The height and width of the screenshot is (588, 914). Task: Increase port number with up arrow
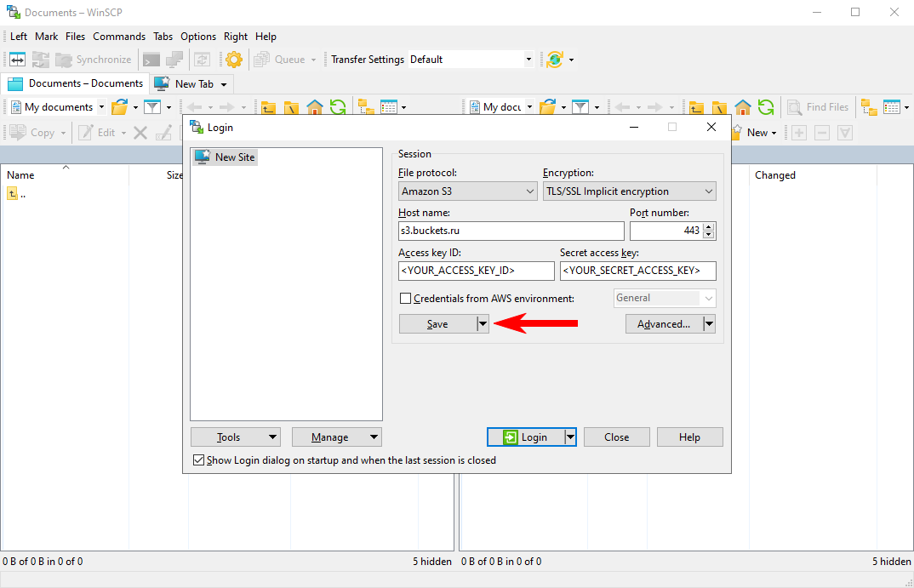(x=708, y=226)
